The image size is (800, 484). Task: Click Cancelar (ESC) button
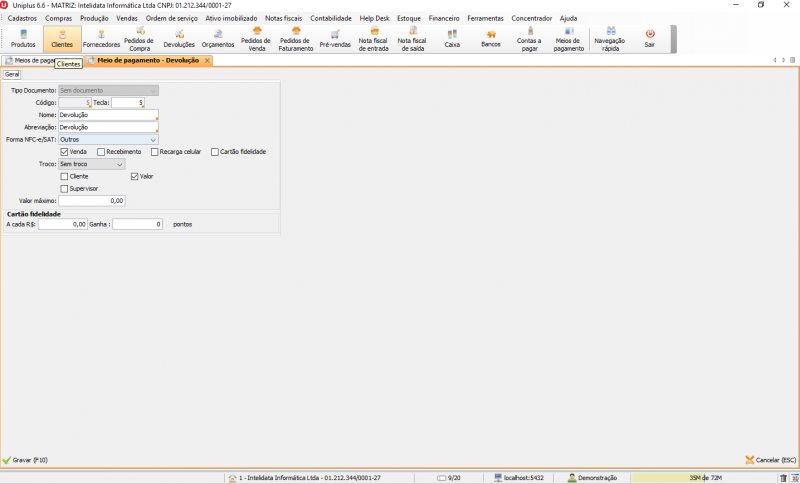(771, 460)
